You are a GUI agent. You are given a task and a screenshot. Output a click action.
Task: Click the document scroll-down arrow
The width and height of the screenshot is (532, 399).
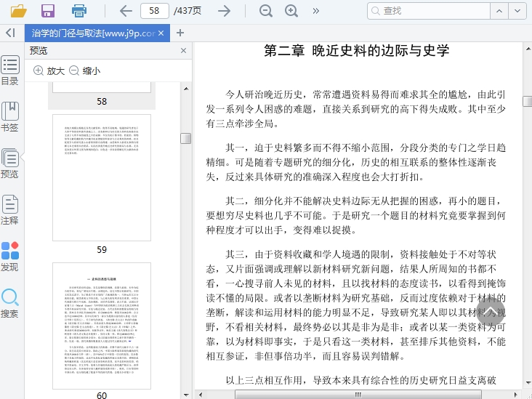pyautogui.click(x=528, y=383)
